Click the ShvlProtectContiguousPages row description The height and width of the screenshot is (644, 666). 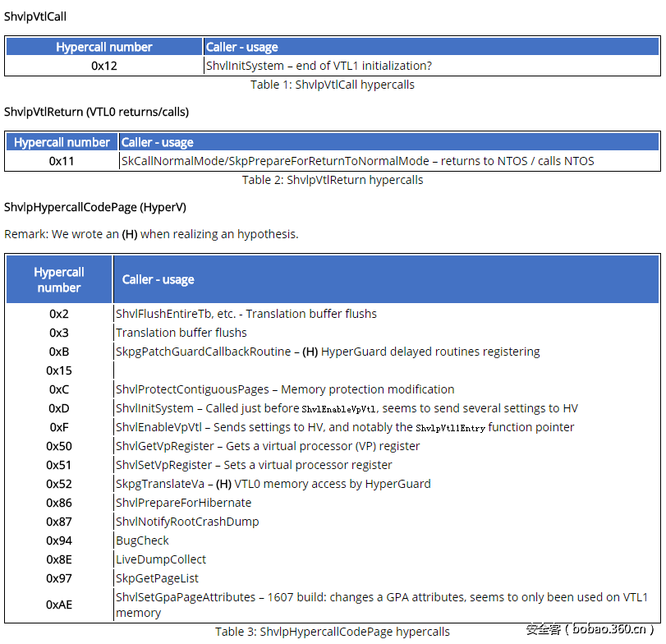[285, 389]
